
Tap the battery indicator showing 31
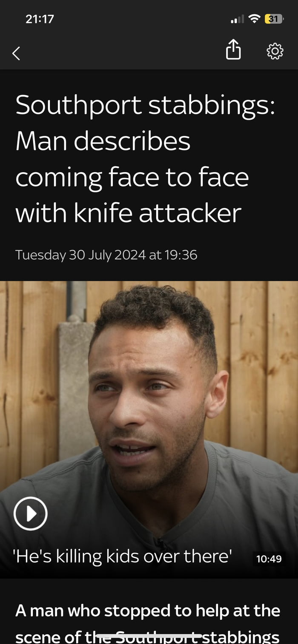point(274,19)
